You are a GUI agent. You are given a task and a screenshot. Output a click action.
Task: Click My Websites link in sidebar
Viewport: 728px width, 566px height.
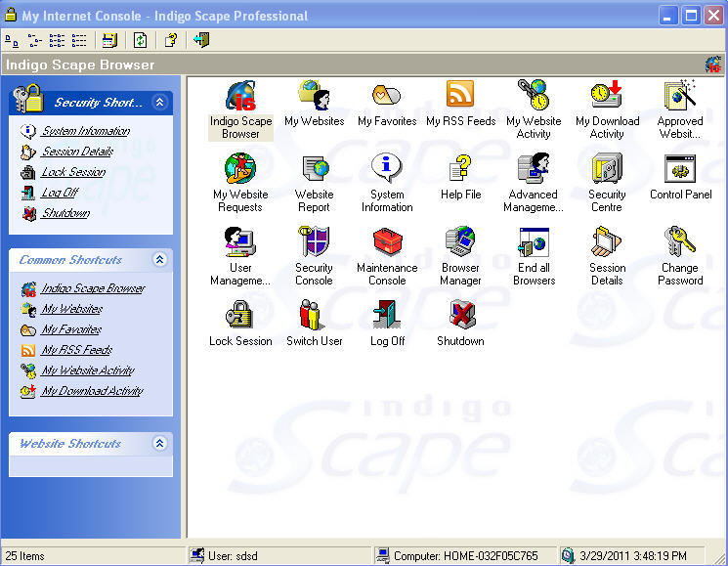[71, 309]
